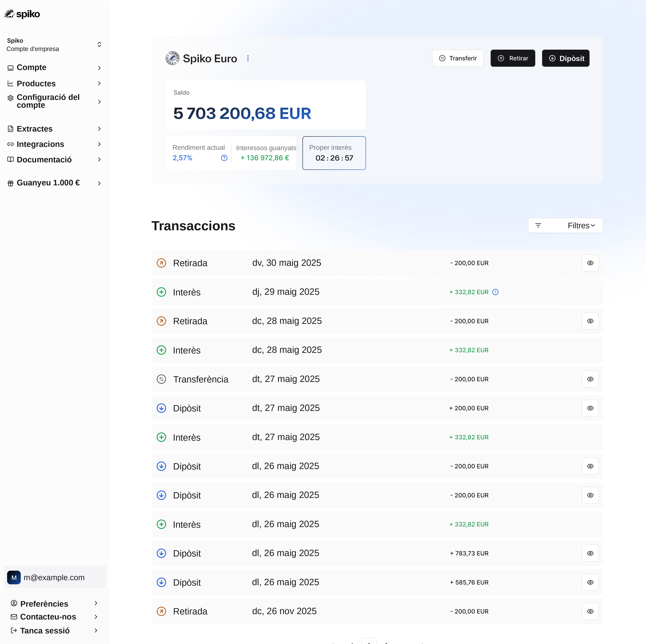Expand the Productes chevron
The height and width of the screenshot is (644, 646).
[x=99, y=84]
